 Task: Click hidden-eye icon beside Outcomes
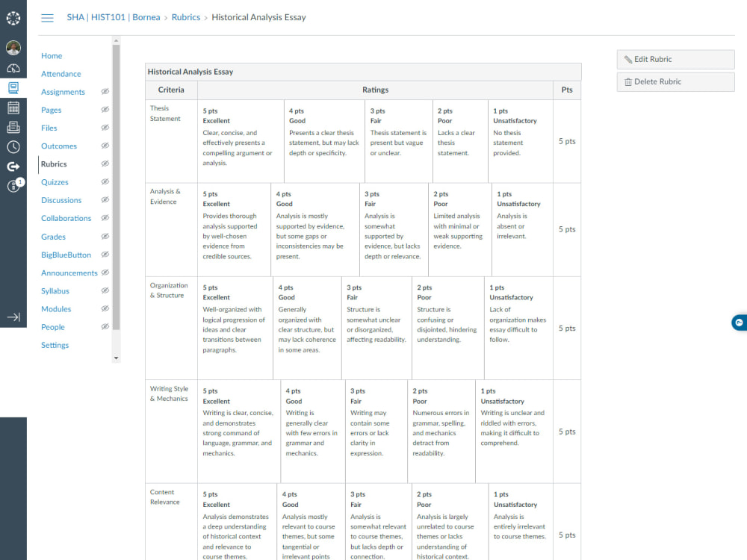[105, 146]
